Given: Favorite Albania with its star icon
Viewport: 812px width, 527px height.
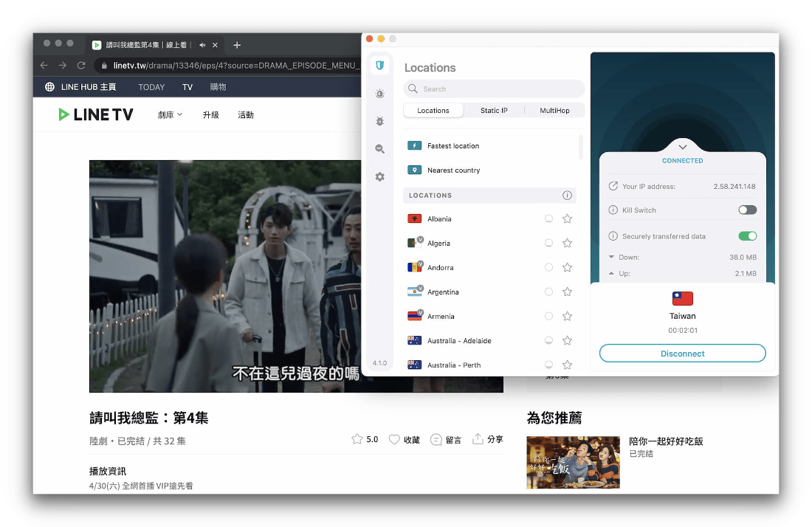Looking at the screenshot, I should click(x=567, y=218).
